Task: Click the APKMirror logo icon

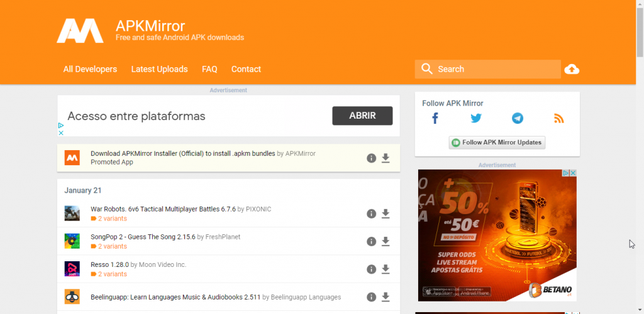Action: pyautogui.click(x=80, y=30)
